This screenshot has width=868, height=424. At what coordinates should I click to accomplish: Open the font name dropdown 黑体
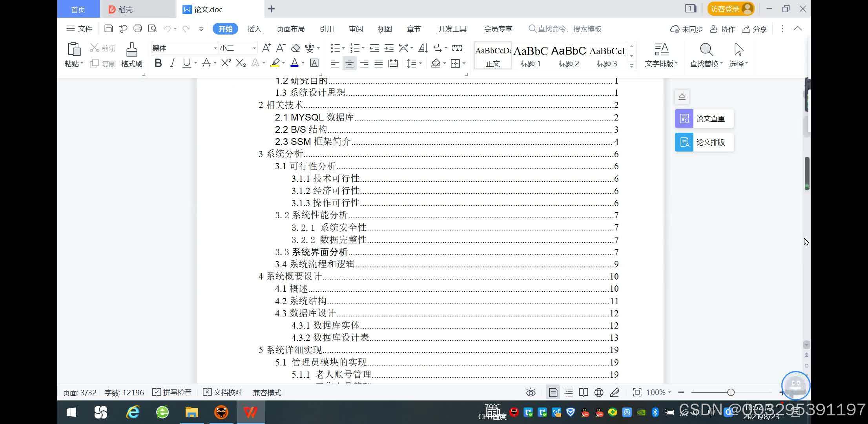pyautogui.click(x=215, y=48)
